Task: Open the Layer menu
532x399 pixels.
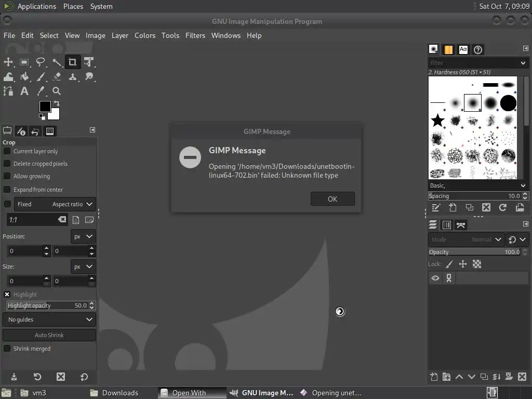Action: [120, 35]
